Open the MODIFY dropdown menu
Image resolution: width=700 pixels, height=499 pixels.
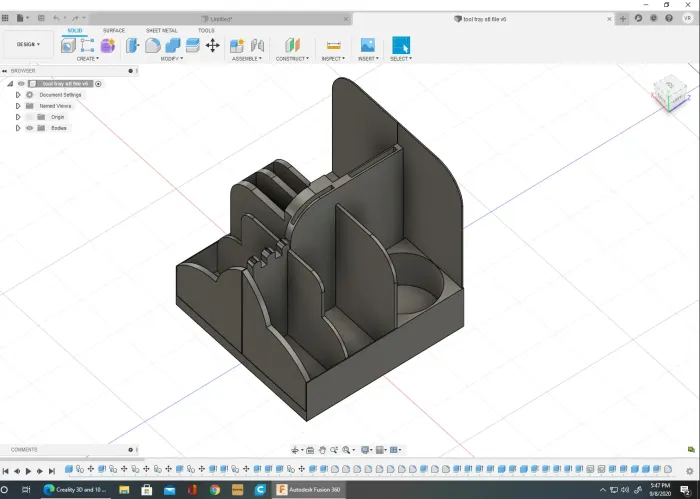[x=172, y=58]
